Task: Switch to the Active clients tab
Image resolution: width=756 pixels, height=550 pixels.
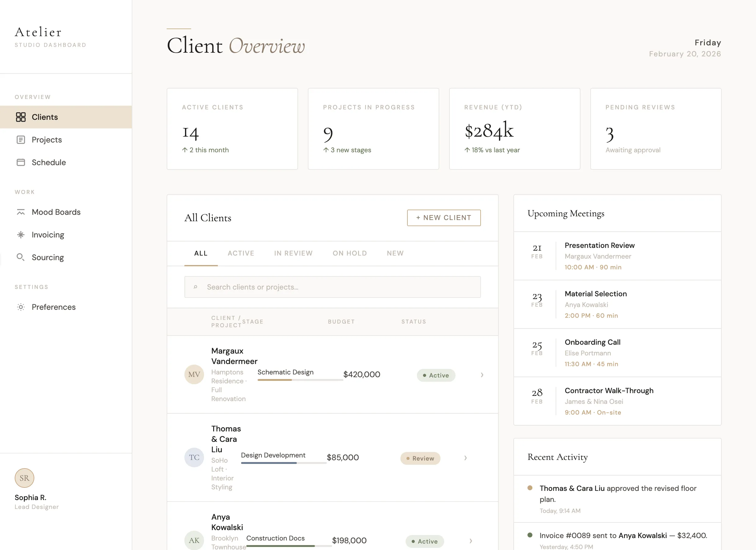Action: [x=241, y=253]
